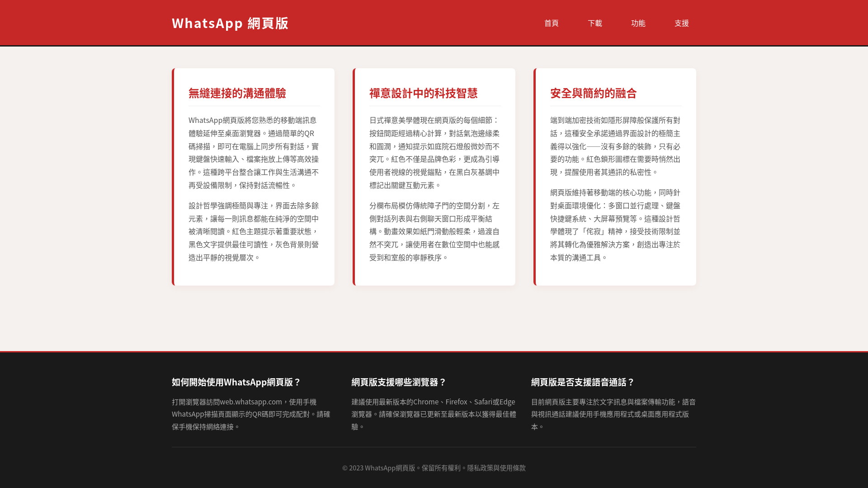868x488 pixels.
Task: Click the paragraph starting 網頁版維持著移動端
Action: pyautogui.click(x=616, y=225)
